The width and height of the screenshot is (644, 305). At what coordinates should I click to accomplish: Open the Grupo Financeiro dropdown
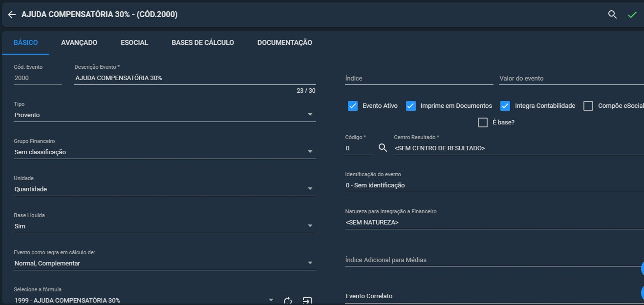click(x=165, y=152)
